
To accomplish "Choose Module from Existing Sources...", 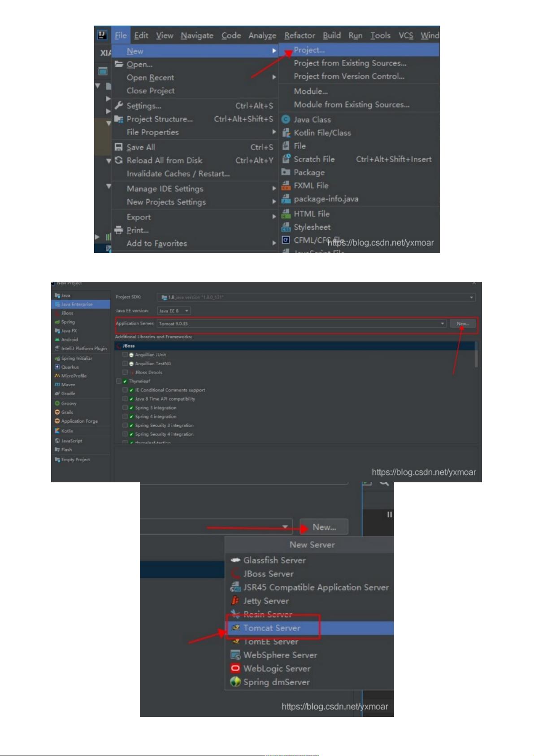I will 359,105.
